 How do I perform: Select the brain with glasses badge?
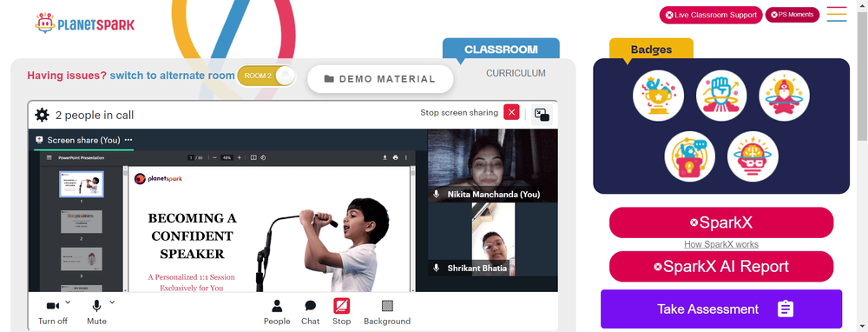[753, 156]
